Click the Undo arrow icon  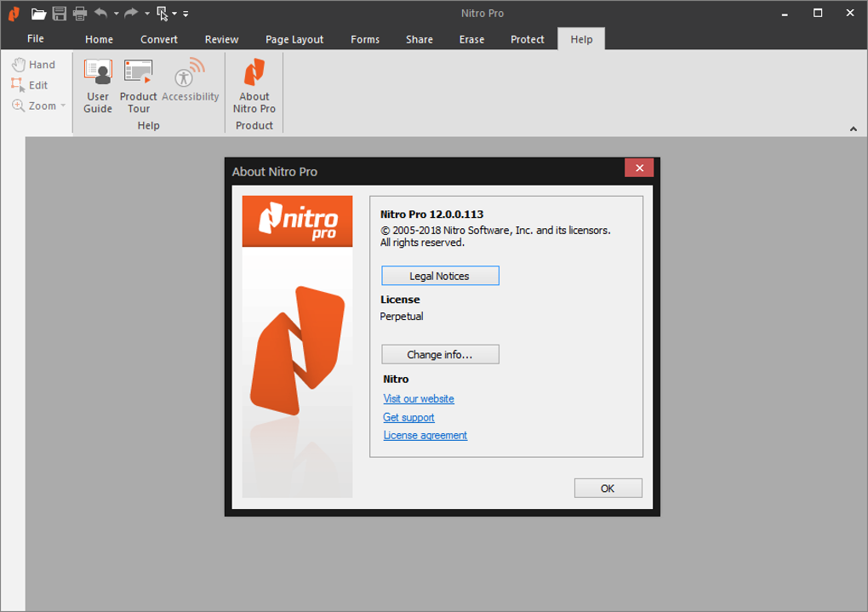tap(100, 14)
